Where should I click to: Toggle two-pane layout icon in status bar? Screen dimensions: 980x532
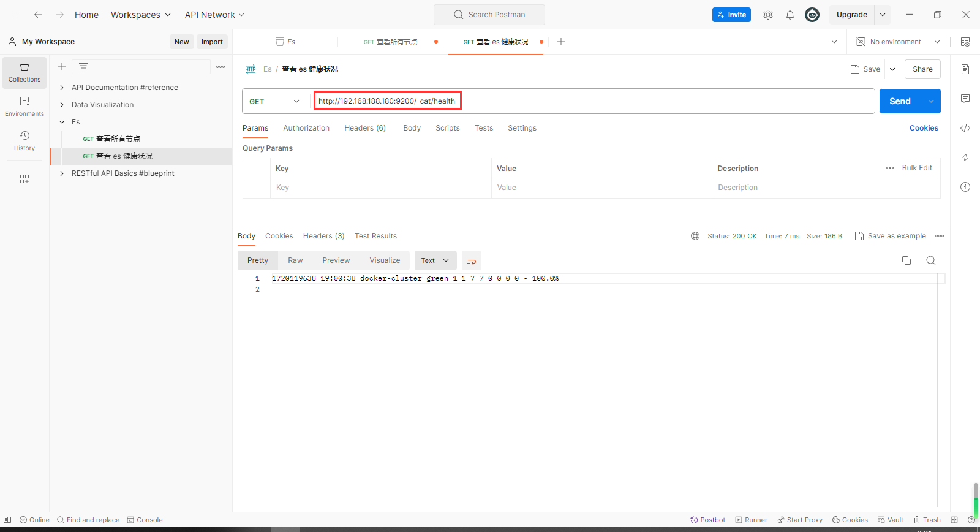pyautogui.click(x=954, y=520)
